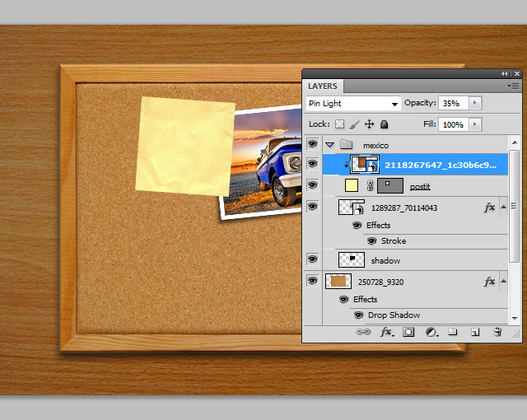527x420 pixels.
Task: Open the Add layer style fx button
Action: click(386, 333)
